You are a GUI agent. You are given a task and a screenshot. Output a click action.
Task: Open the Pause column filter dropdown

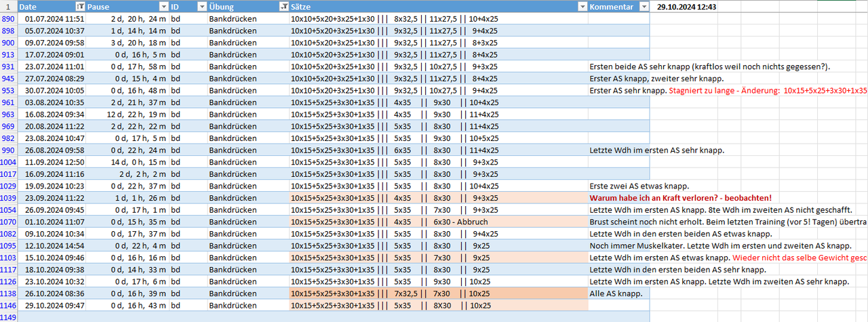(164, 7)
